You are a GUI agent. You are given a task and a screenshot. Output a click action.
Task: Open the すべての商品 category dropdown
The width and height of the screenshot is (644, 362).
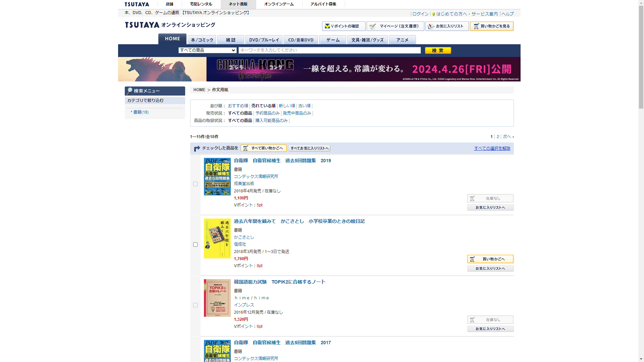(x=207, y=50)
